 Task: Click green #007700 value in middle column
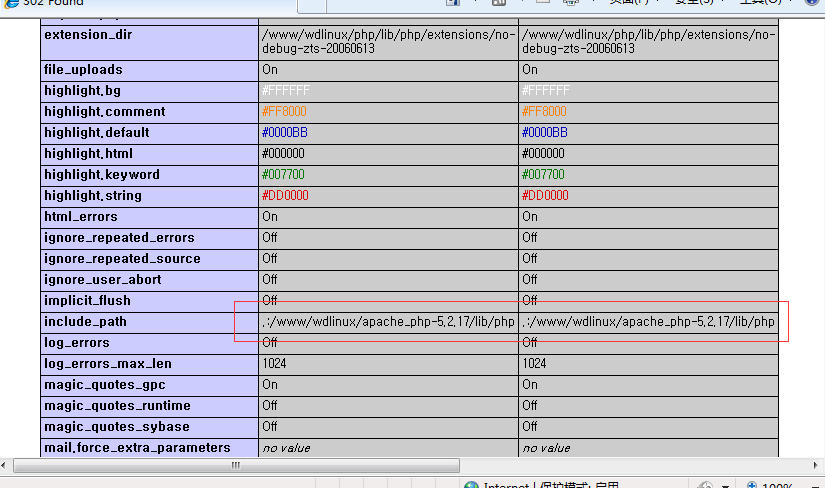283,175
